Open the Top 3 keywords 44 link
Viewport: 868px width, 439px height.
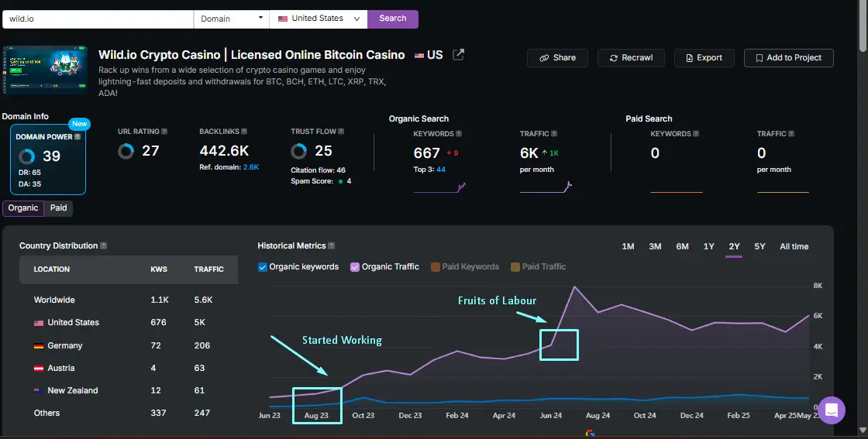click(x=441, y=170)
